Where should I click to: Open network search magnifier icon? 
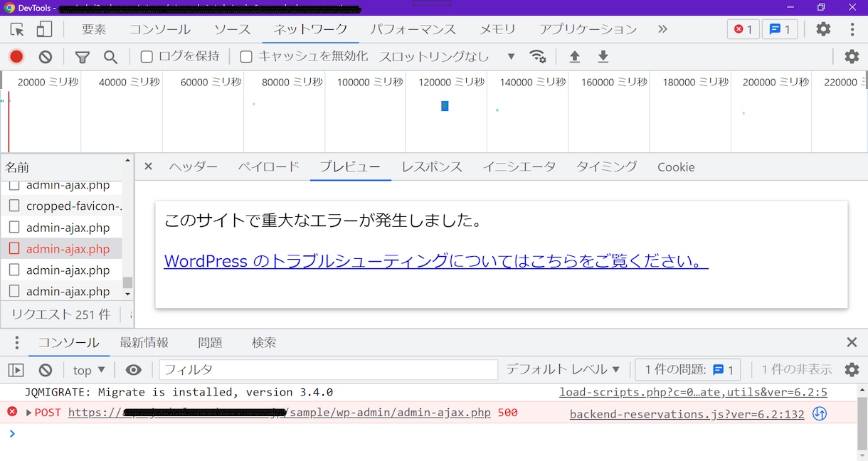[110, 57]
